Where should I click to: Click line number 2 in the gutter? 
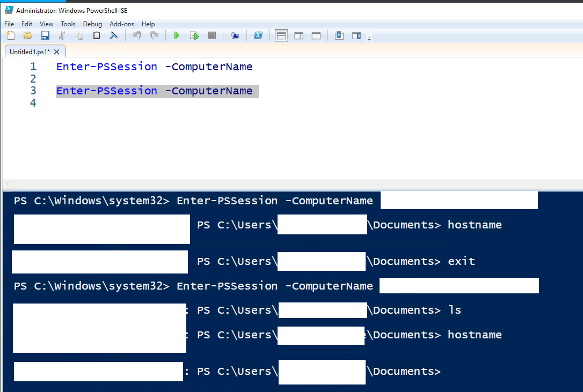(33, 79)
